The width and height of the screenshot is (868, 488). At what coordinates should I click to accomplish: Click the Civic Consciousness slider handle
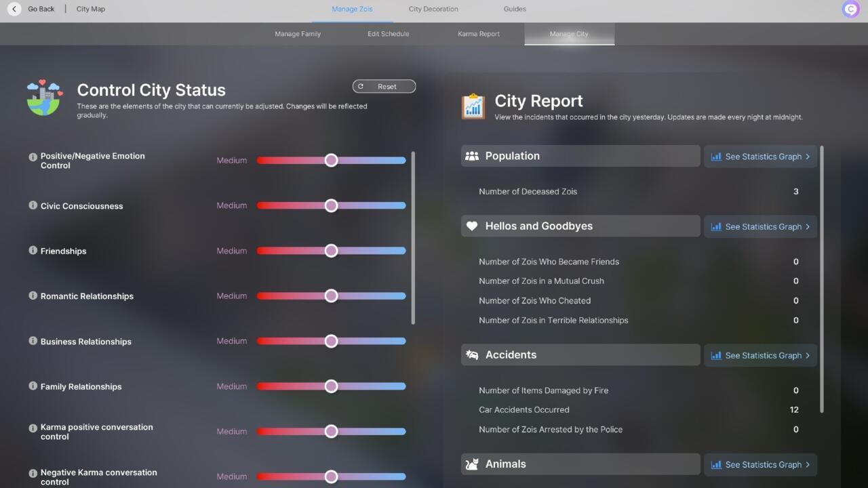tap(331, 205)
